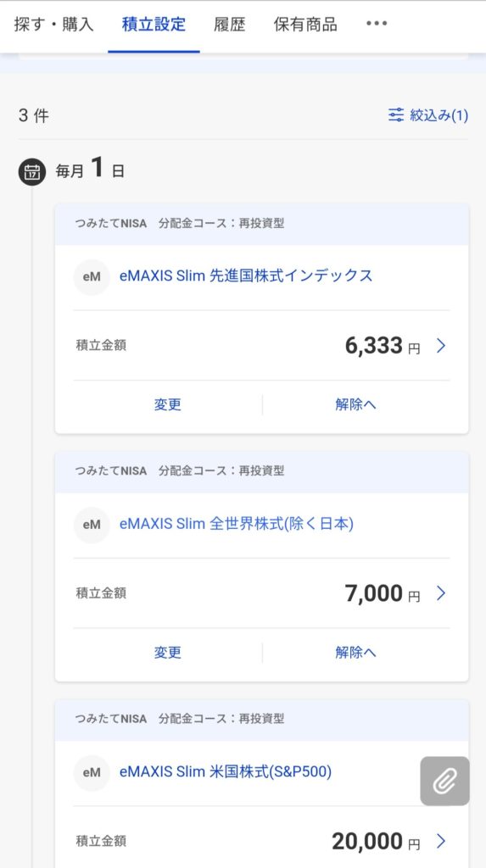Click 変更 for 先進国株式インデックス fund
Image resolution: width=486 pixels, height=868 pixels.
pos(168,404)
